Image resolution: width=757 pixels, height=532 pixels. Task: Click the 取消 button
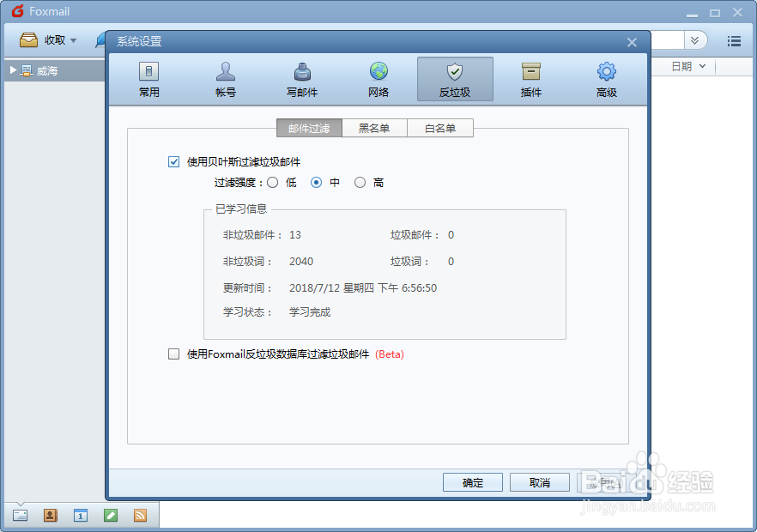539,482
